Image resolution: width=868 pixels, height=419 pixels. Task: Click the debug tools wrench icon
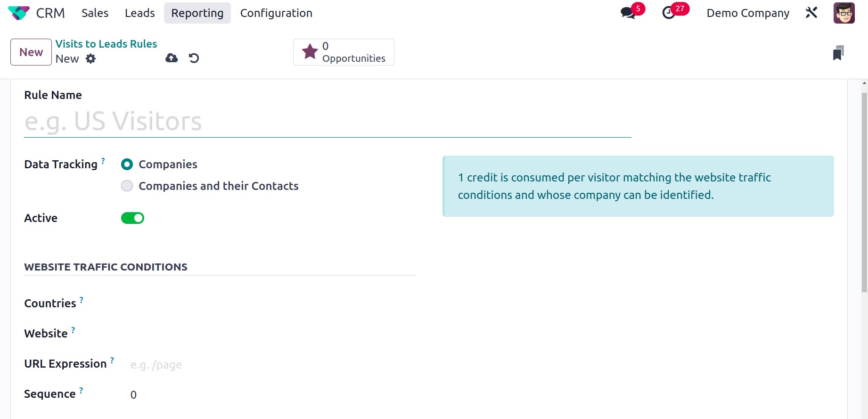(811, 13)
